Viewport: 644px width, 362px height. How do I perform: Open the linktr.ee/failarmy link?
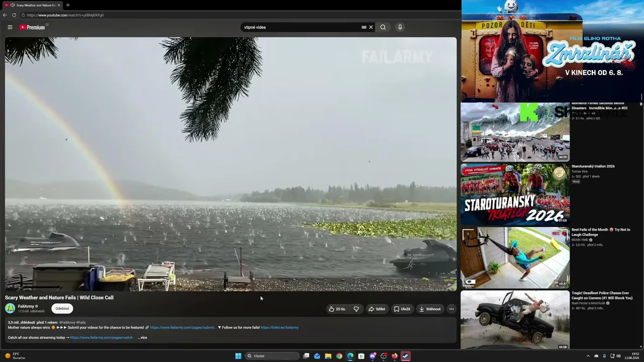[x=279, y=327]
